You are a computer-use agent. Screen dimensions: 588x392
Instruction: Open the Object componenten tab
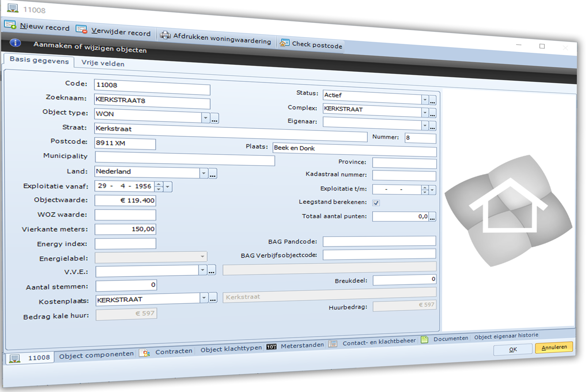click(96, 355)
